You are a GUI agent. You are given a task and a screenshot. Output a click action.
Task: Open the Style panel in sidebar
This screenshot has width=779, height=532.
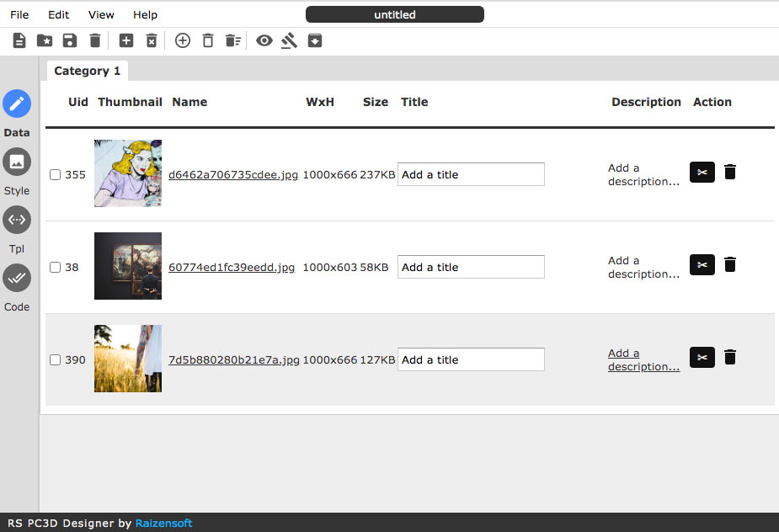17,162
